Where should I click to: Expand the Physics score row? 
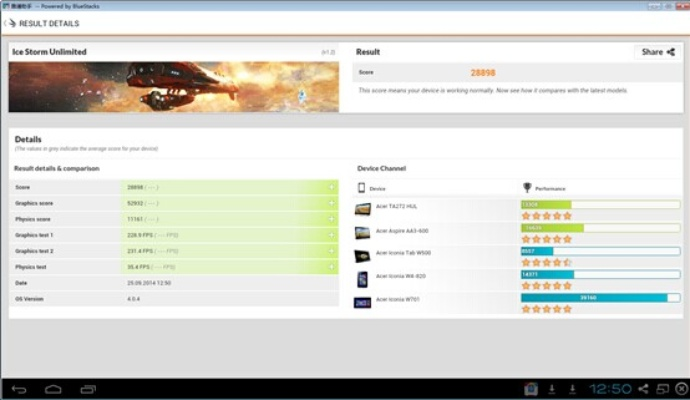331,219
